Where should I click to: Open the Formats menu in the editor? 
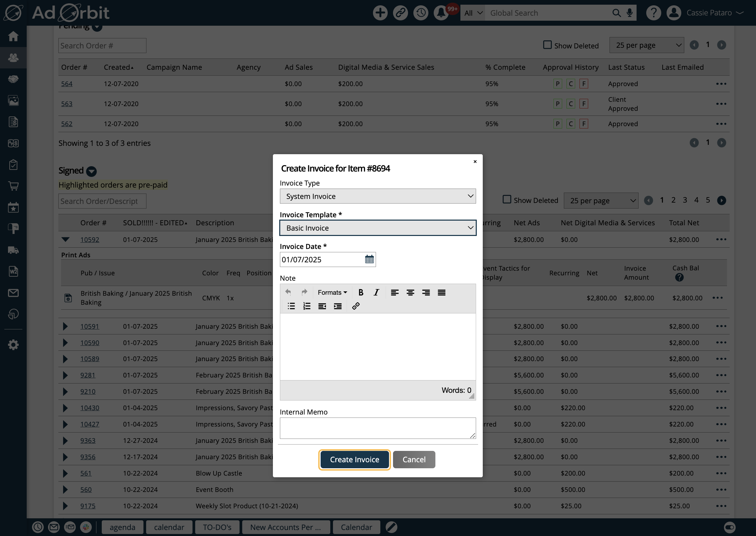click(332, 292)
